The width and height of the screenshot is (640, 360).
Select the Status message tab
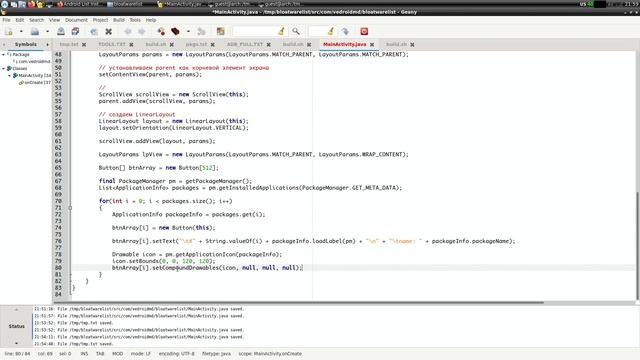tap(16, 326)
